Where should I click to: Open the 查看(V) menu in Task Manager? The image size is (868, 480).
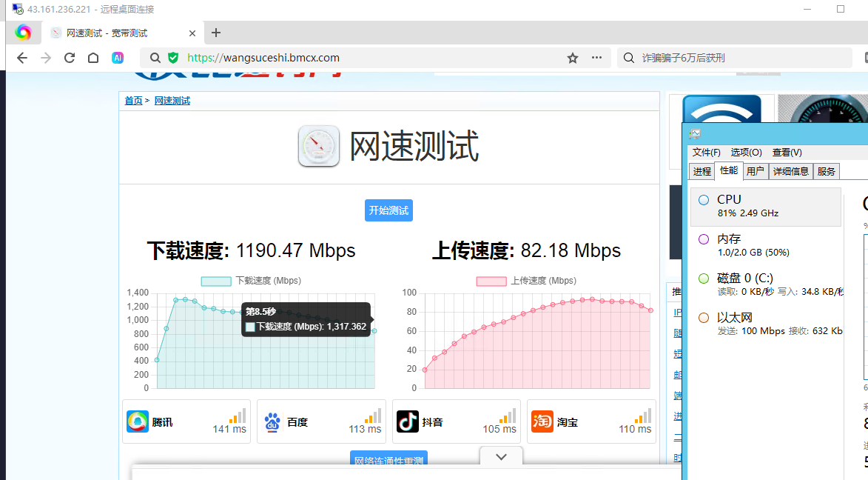(x=787, y=152)
